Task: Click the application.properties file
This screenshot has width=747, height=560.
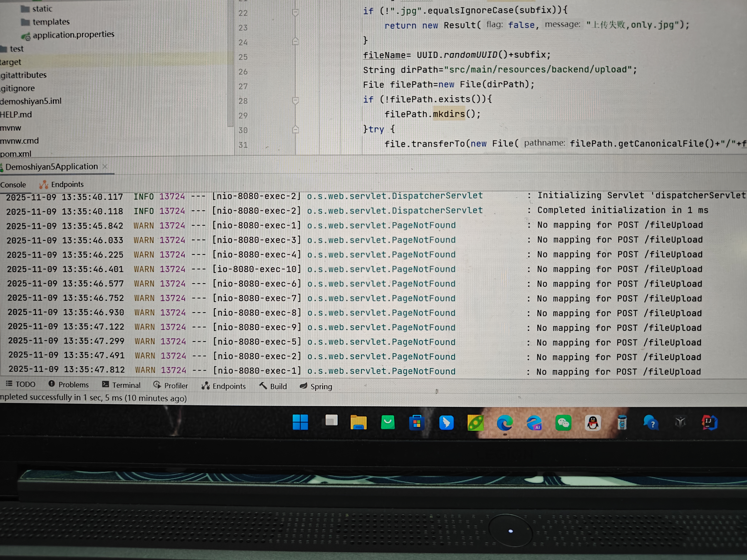Action: click(73, 35)
